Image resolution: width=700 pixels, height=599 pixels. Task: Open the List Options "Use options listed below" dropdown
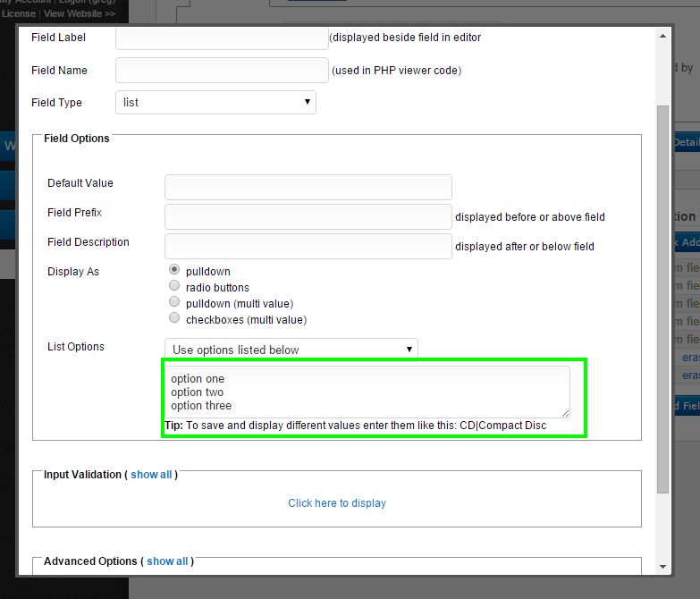pos(291,350)
